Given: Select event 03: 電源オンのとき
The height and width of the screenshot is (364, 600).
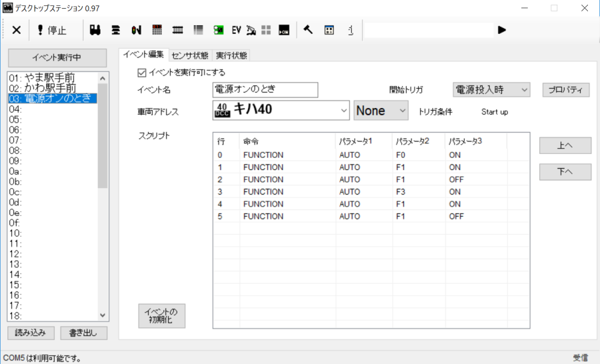Looking at the screenshot, I should point(53,99).
